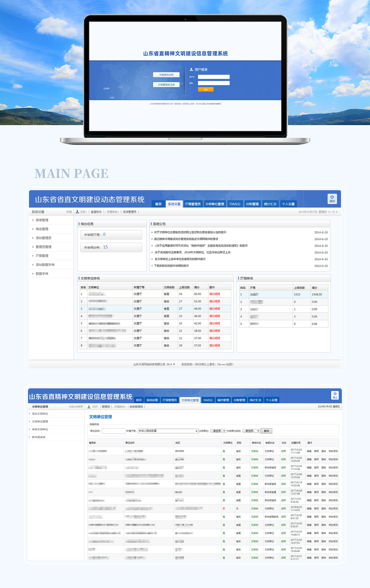Switch to the 首页 tab on the dashboard screen
Viewport: 370px width, 588px height.
tap(158, 204)
